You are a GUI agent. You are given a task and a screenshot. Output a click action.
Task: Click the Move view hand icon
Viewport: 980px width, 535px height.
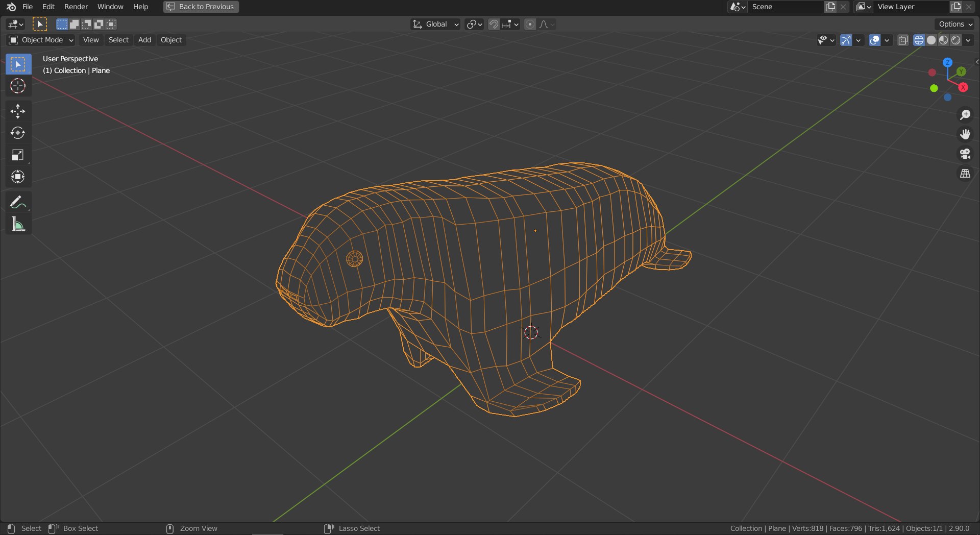(x=965, y=134)
